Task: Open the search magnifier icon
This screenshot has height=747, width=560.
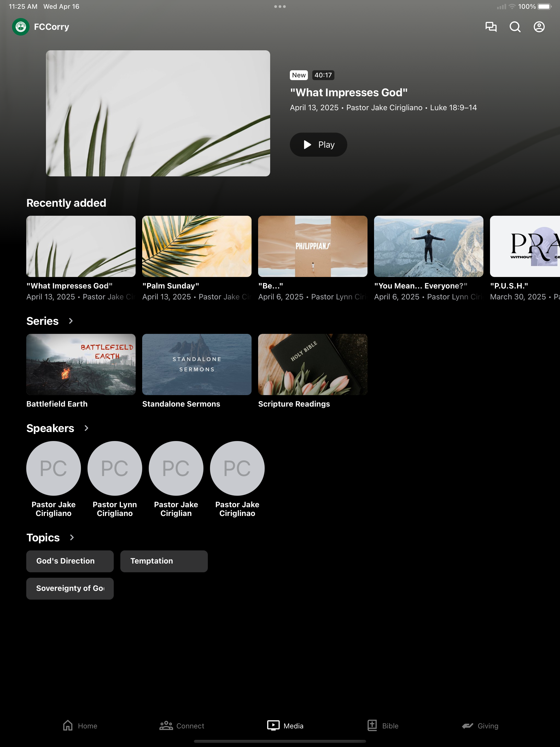Action: 515,27
